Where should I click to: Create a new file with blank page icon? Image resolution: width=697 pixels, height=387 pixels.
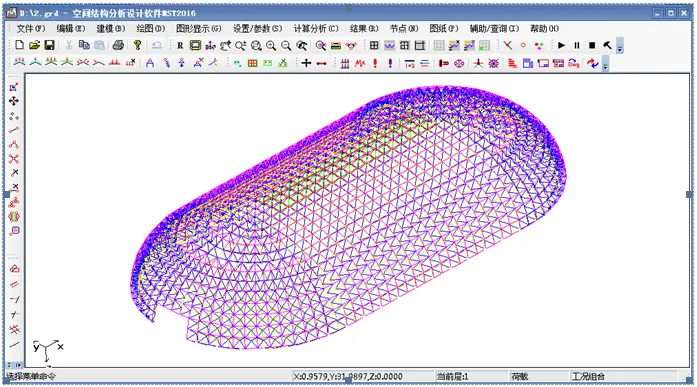(20, 45)
